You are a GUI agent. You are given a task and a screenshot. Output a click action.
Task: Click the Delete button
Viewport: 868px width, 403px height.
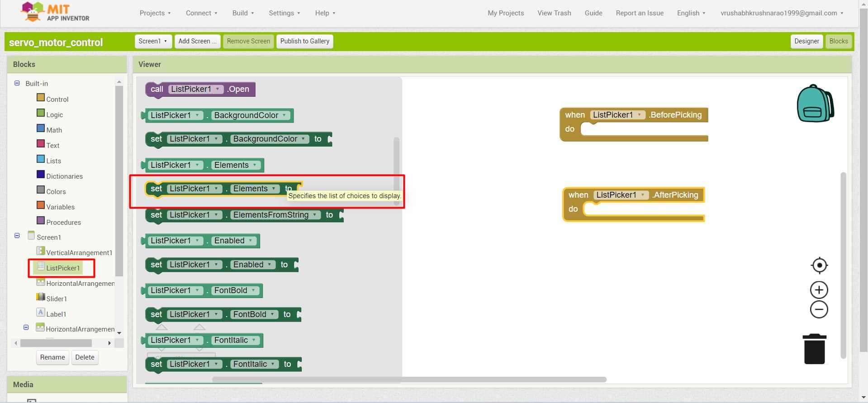[85, 357]
